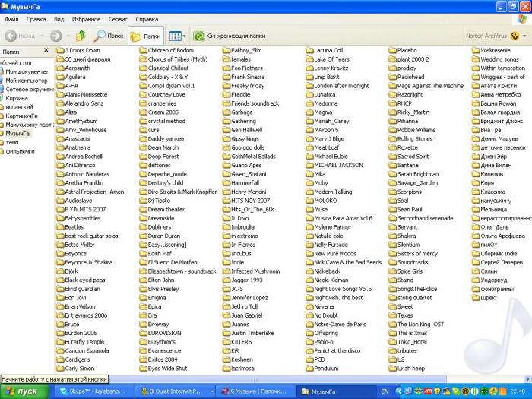
Task: Switch to Музыка browser taskbar button
Action: tap(255, 391)
